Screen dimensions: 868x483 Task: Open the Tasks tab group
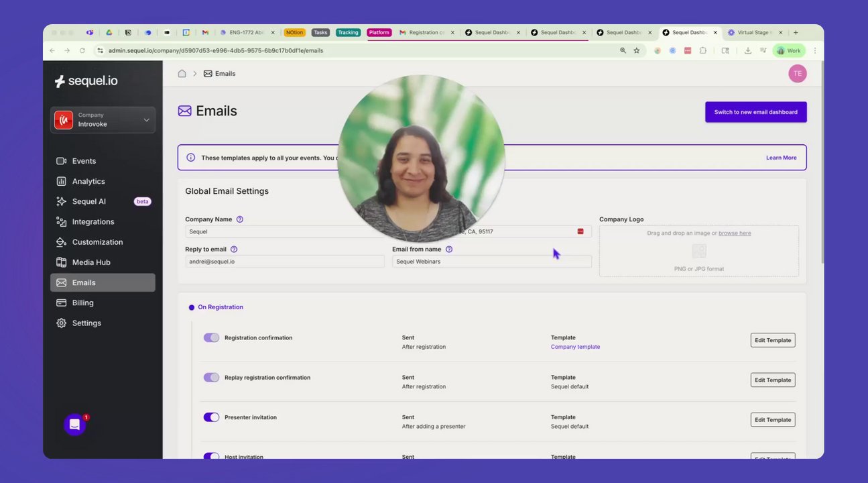coord(320,32)
